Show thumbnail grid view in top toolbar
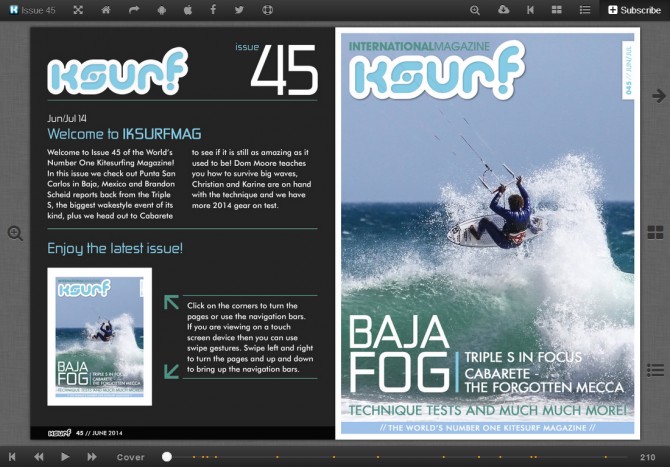Viewport: 670px width, 467px height. (x=558, y=10)
